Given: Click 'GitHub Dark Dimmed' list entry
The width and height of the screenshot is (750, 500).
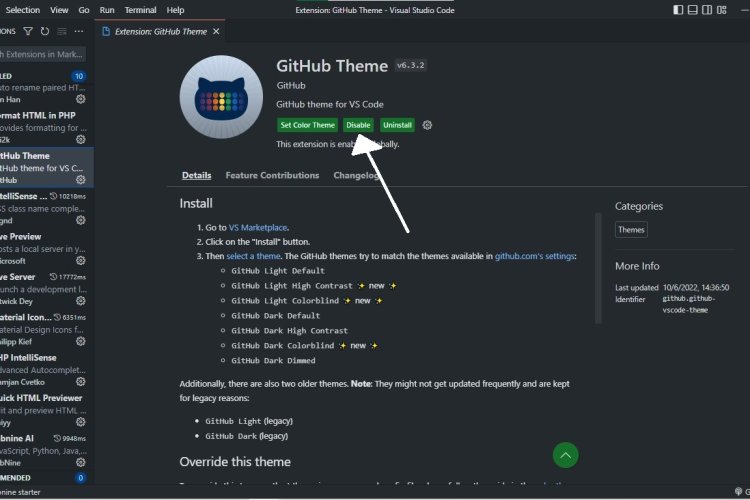Looking at the screenshot, I should pyautogui.click(x=273, y=361).
